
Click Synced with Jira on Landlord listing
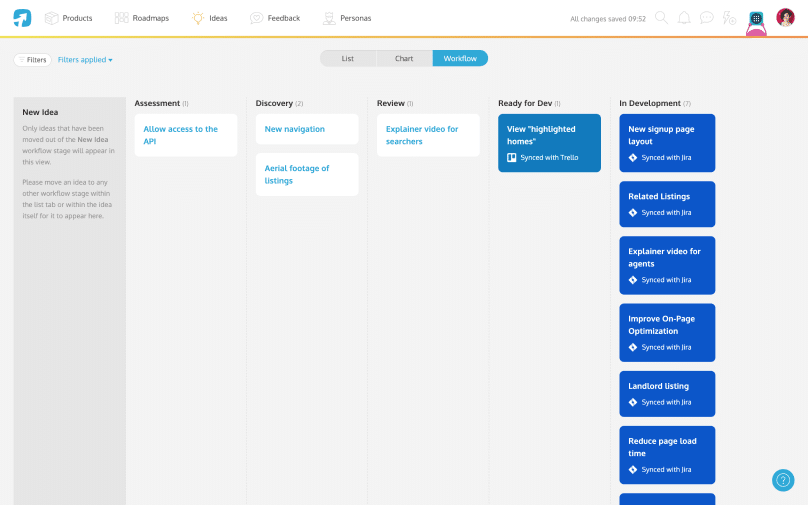(x=666, y=402)
